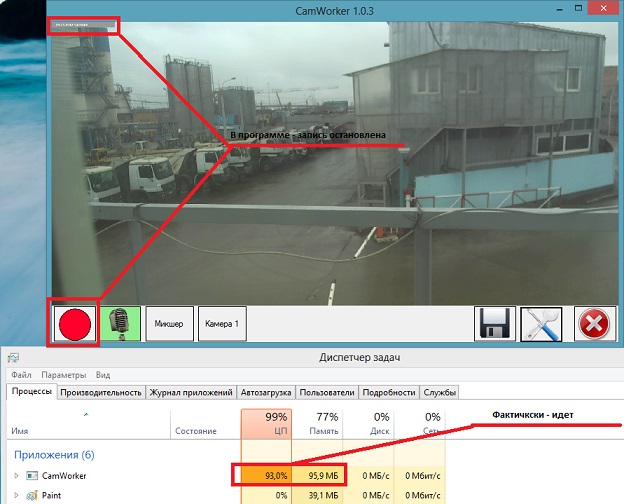Image resolution: width=624 pixels, height=504 pixels.
Task: Toggle the microphone button
Action: pyautogui.click(x=120, y=323)
